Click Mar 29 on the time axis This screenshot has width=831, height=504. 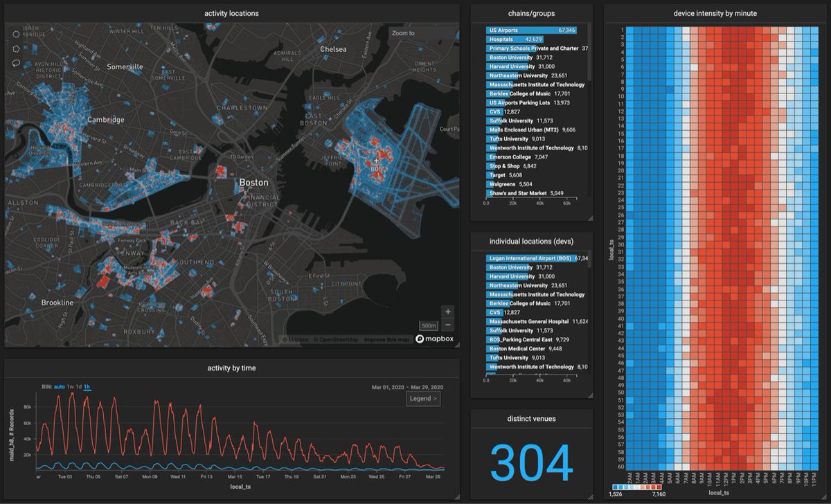(x=434, y=476)
